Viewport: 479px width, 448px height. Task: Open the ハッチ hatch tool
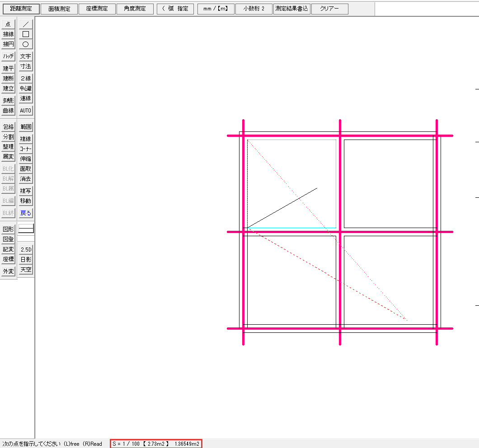[x=8, y=56]
